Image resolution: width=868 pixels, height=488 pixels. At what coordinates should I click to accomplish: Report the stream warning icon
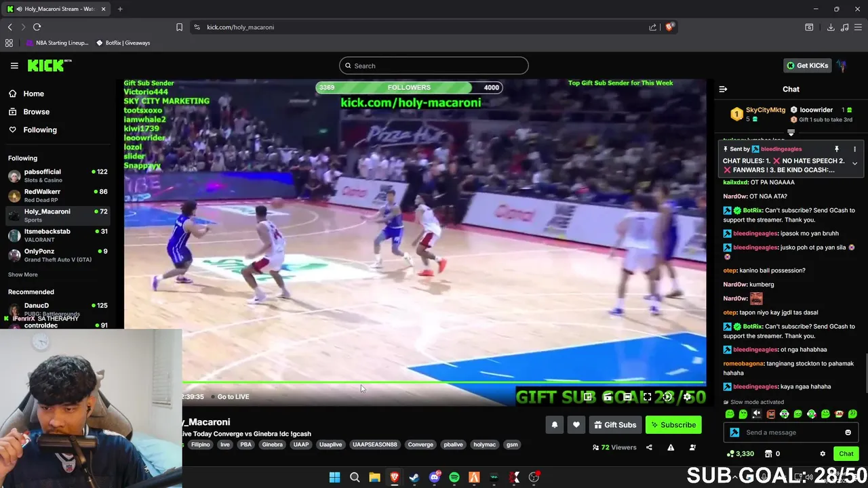671,447
